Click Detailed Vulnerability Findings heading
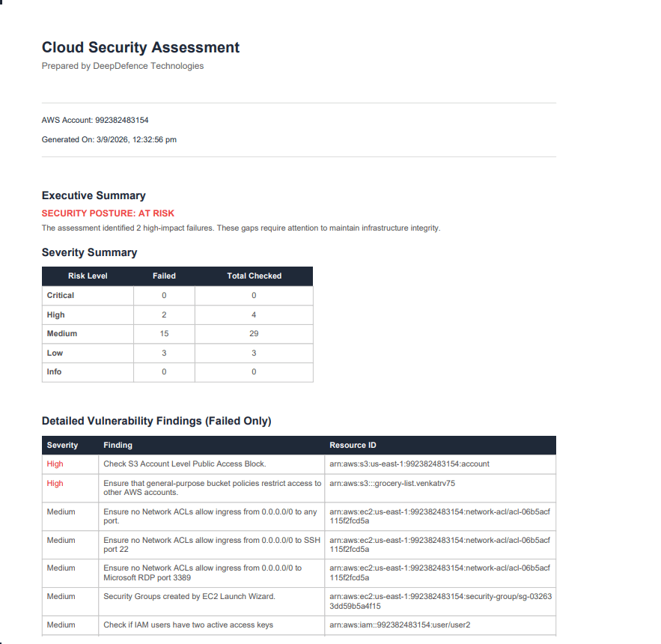This screenshot has height=644, width=661. click(x=156, y=421)
